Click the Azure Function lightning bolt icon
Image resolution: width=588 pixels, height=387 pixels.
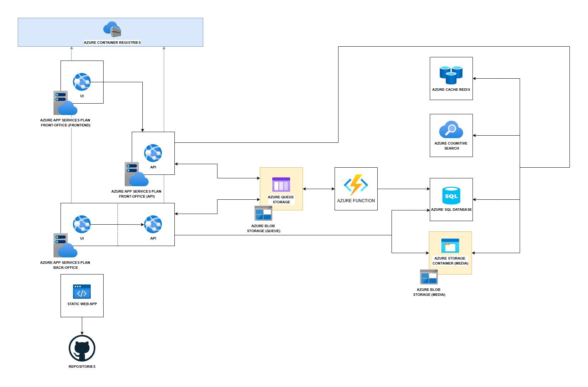pos(356,184)
